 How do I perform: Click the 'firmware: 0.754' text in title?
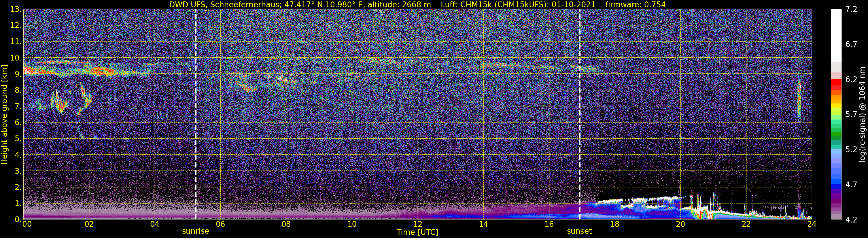pyautogui.click(x=635, y=4)
